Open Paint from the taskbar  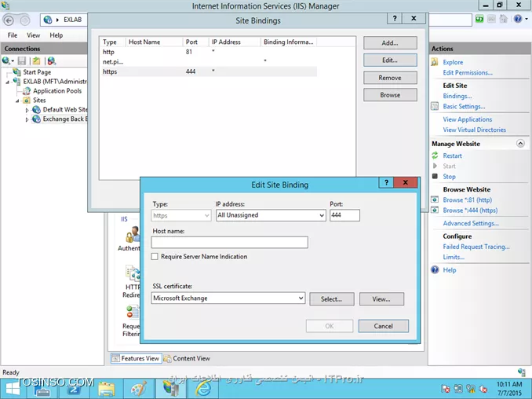pos(138,389)
